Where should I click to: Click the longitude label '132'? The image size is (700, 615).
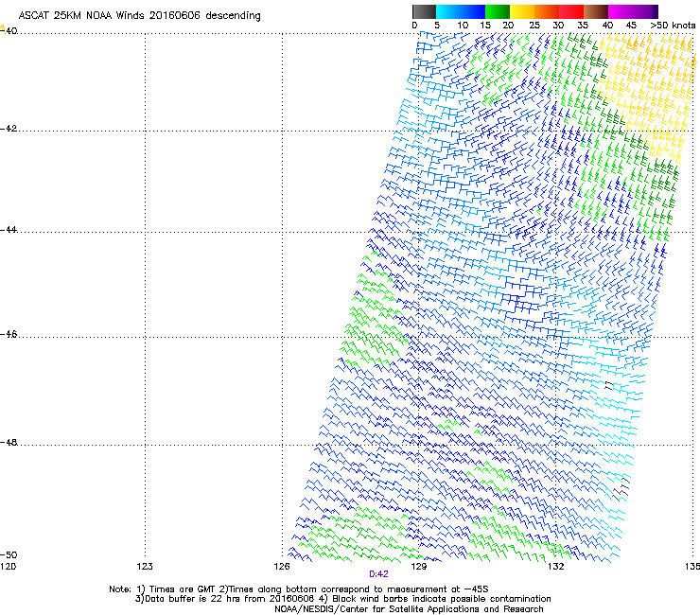555,567
